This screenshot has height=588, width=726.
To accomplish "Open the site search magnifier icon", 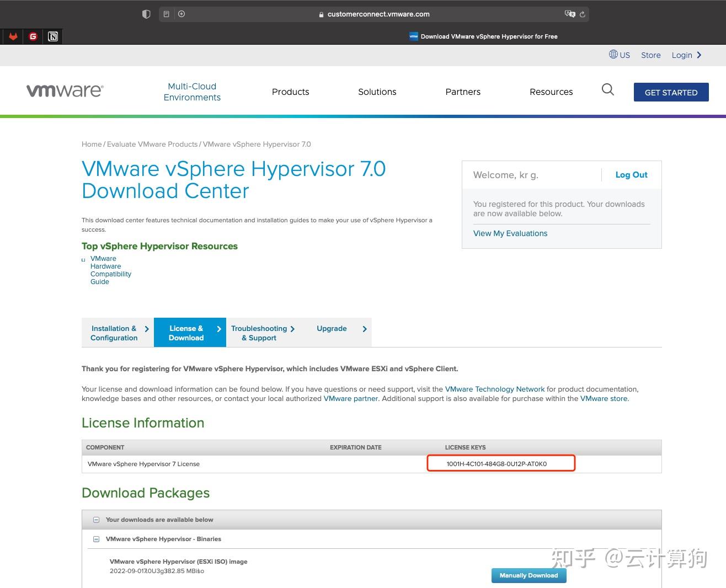I will tap(607, 89).
